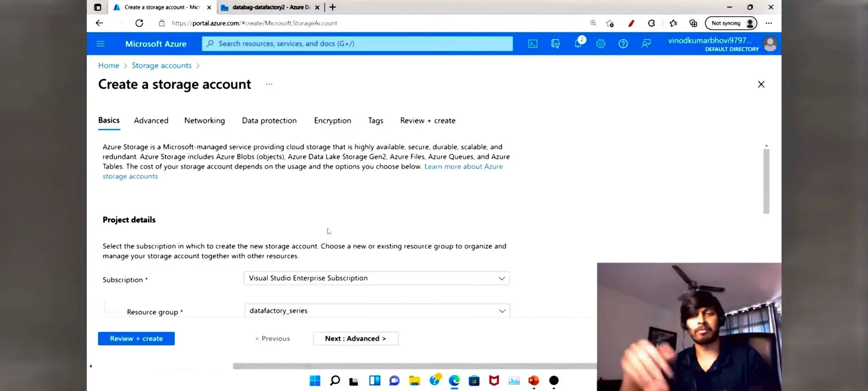Switch to the Data protection tab

[x=269, y=120]
